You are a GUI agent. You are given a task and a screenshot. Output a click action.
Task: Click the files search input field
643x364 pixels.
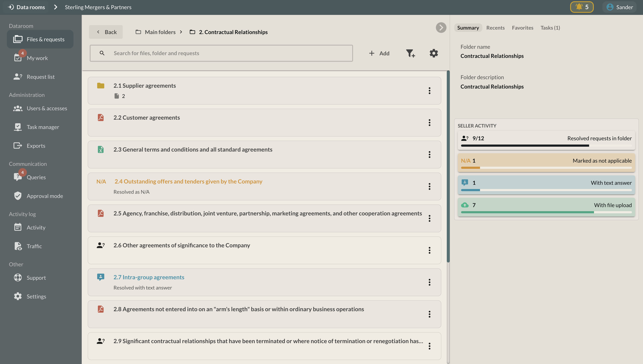coord(221,53)
